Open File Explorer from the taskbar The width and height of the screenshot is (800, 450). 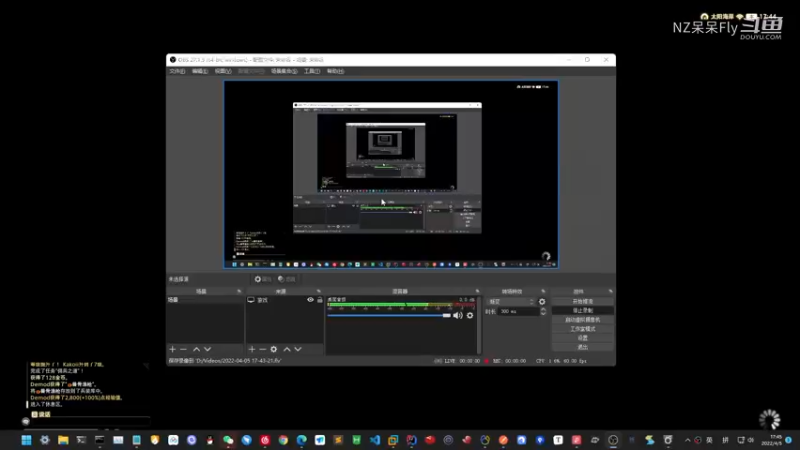click(63, 440)
